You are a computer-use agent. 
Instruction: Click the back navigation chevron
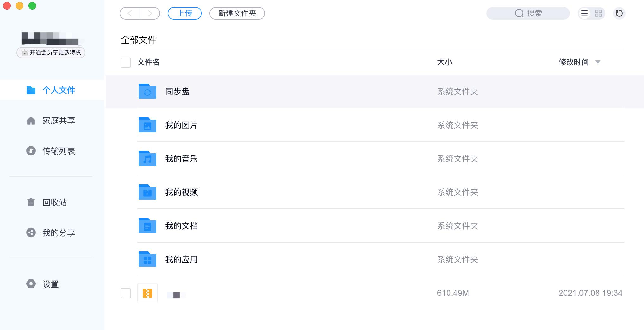click(x=129, y=13)
